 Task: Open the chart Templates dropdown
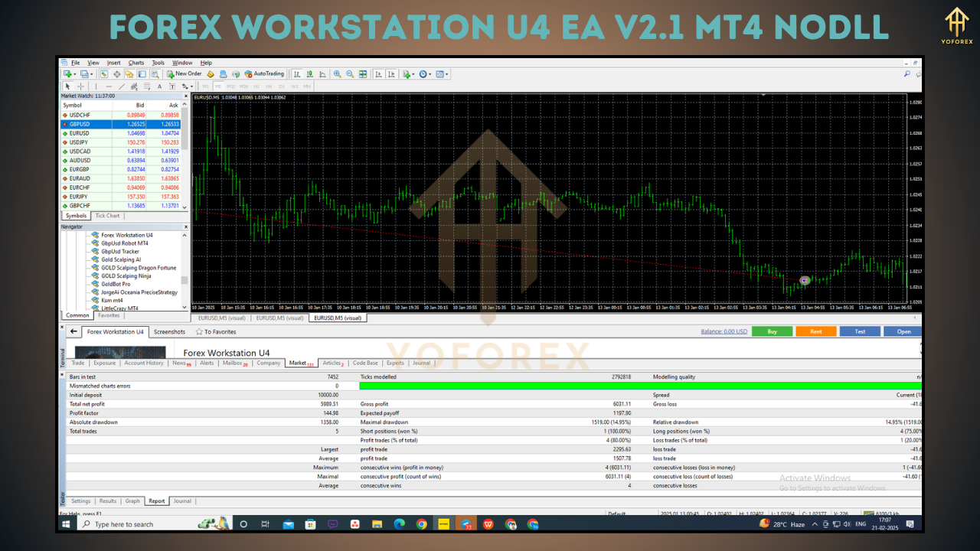(447, 73)
